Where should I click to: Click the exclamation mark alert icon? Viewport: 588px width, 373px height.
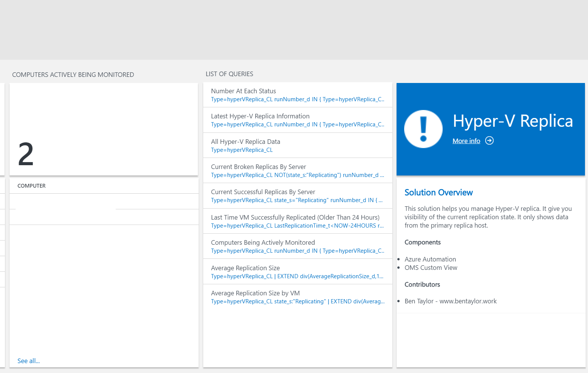click(423, 129)
